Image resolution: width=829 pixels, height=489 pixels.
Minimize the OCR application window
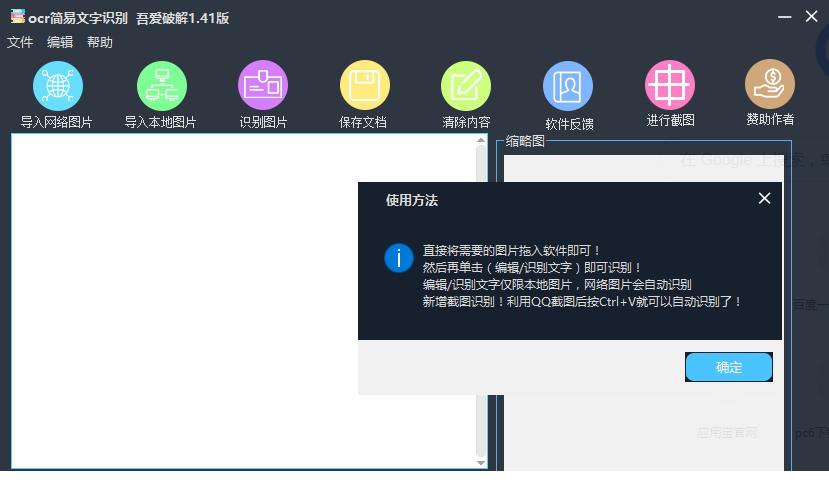(785, 17)
